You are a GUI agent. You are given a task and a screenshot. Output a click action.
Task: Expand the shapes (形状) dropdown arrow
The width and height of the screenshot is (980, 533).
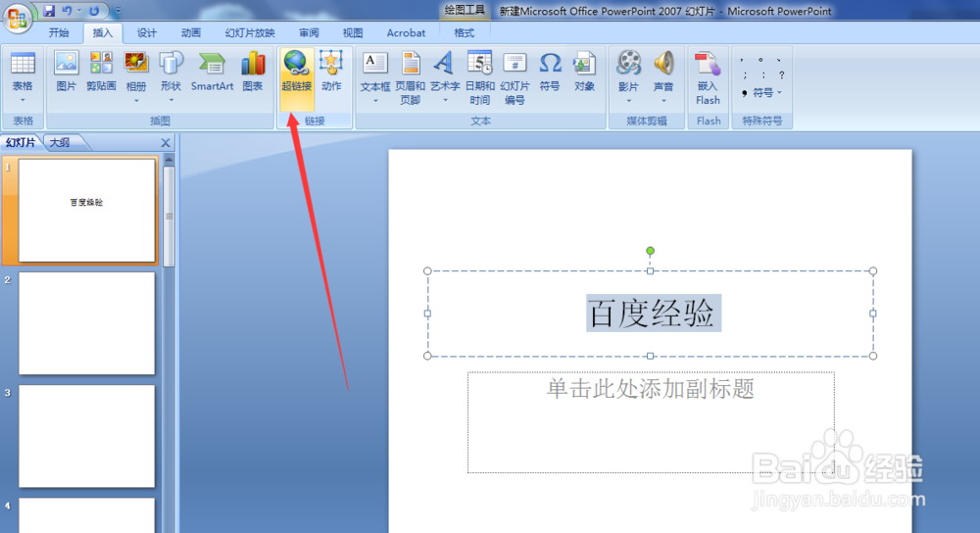point(171,100)
